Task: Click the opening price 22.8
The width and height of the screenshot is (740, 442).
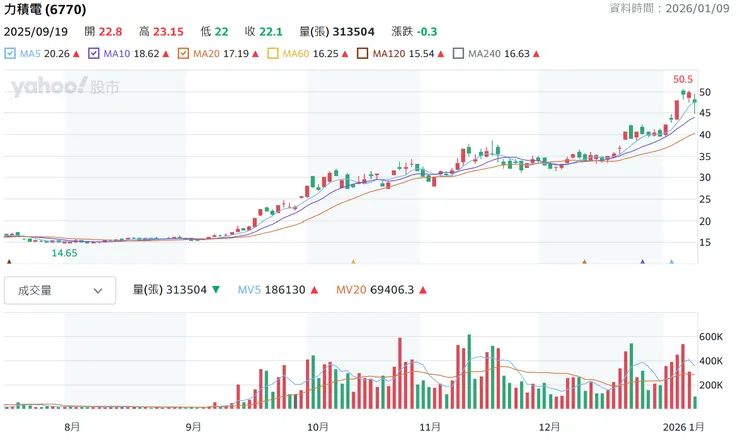Action: tap(110, 32)
